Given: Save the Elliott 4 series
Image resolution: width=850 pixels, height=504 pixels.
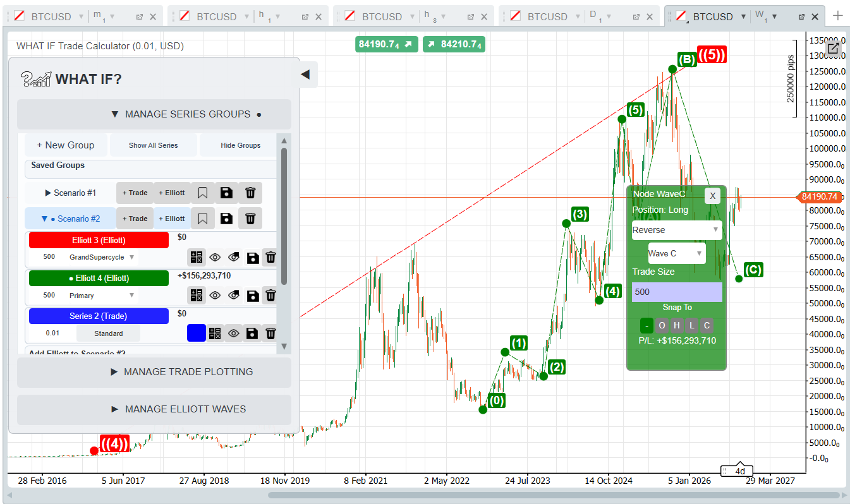Looking at the screenshot, I should click(252, 295).
